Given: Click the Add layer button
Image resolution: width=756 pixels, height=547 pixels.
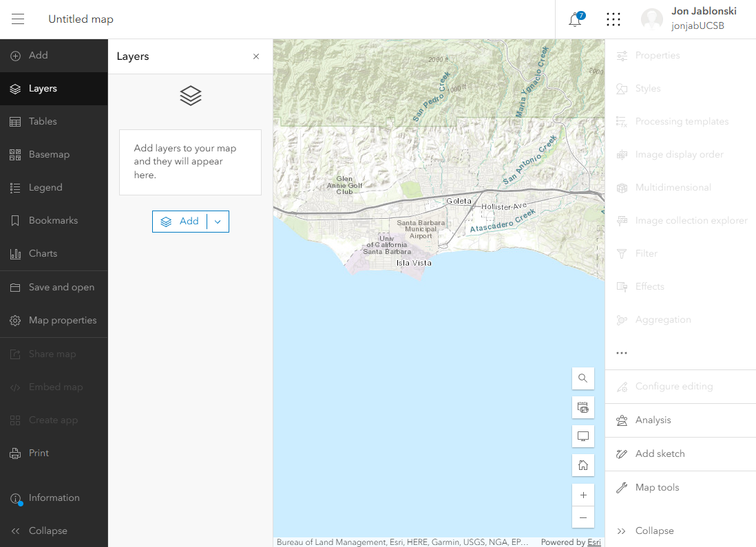Looking at the screenshot, I should (180, 222).
